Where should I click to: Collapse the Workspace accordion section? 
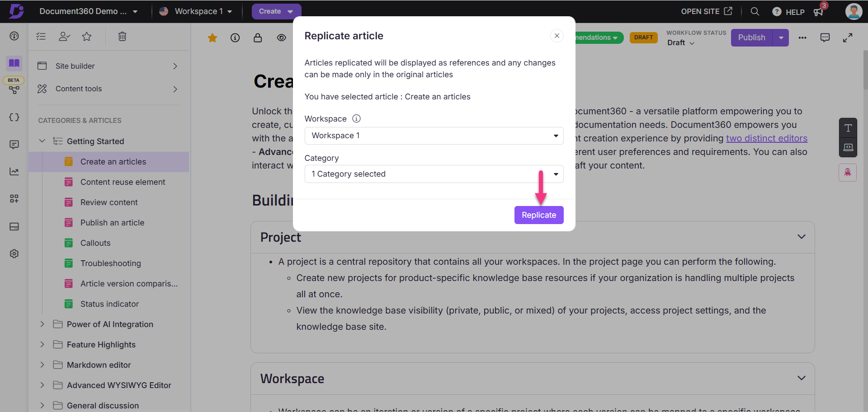point(801,378)
